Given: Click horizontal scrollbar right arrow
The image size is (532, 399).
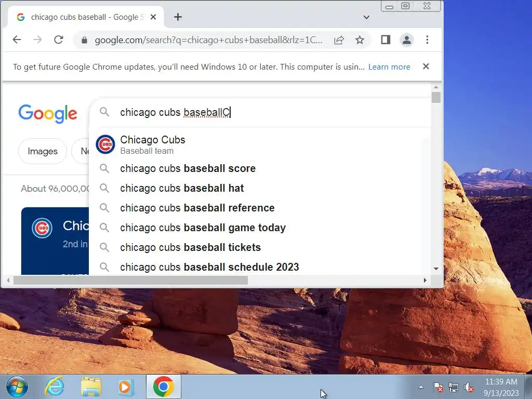Looking at the screenshot, I should [425, 280].
